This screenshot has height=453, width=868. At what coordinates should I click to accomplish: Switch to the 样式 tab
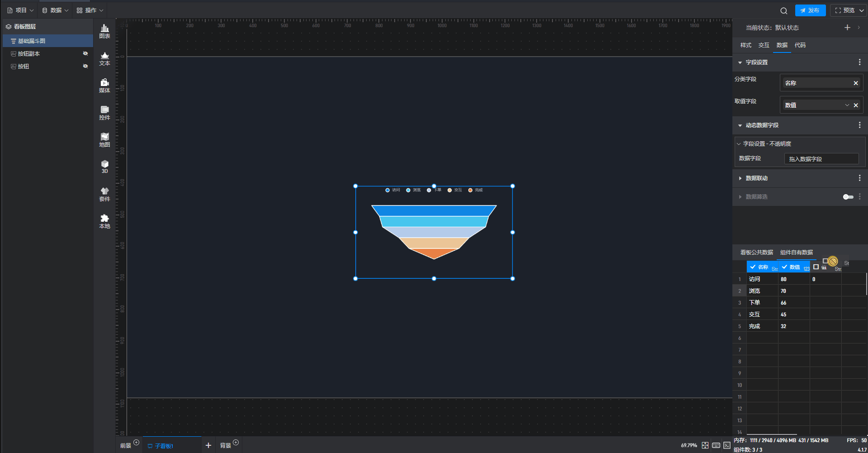pos(745,45)
